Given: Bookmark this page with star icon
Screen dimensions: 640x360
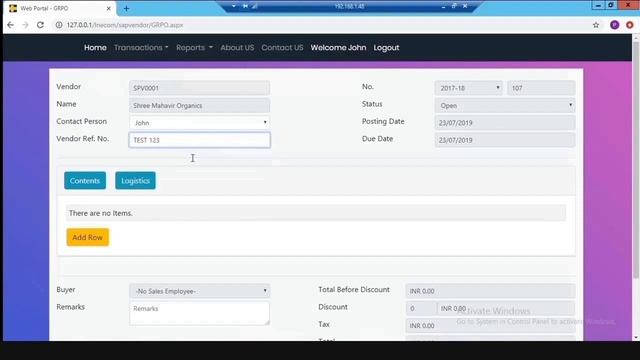Looking at the screenshot, I should pos(596,25).
